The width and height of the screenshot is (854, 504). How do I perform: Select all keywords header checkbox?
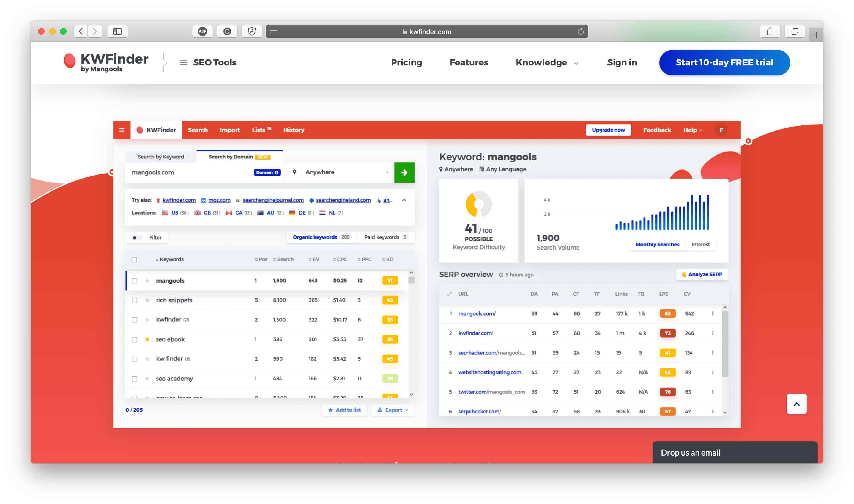click(x=135, y=260)
